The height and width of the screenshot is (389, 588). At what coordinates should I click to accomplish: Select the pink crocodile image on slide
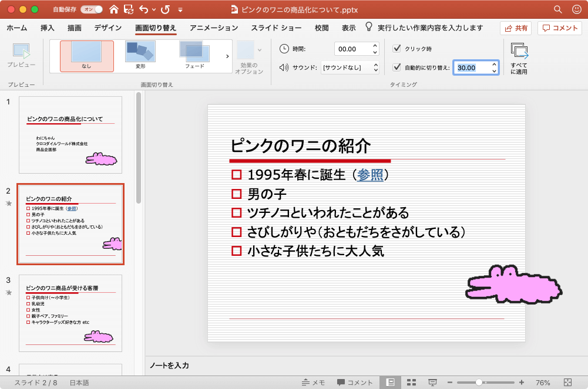tap(513, 285)
